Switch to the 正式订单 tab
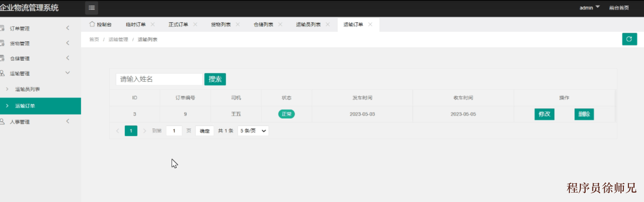 [x=178, y=24]
